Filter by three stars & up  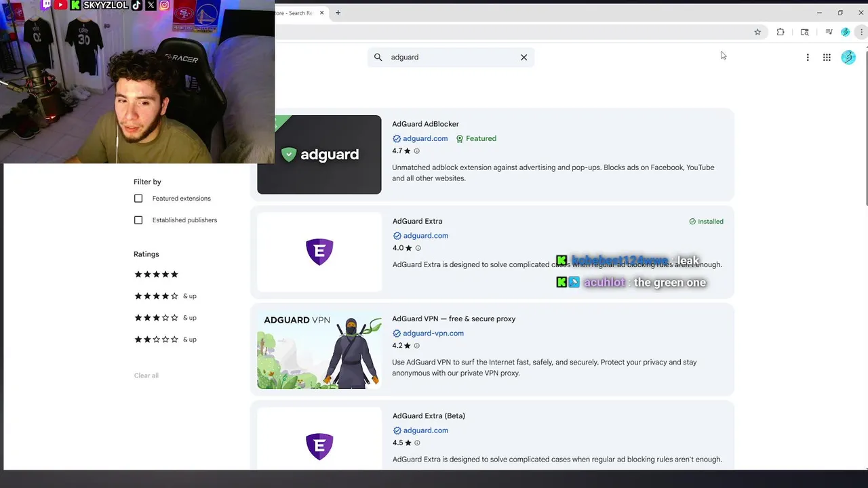coord(165,318)
